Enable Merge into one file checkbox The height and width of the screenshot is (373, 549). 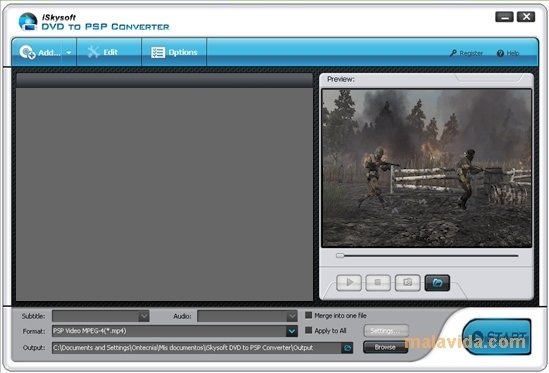308,315
